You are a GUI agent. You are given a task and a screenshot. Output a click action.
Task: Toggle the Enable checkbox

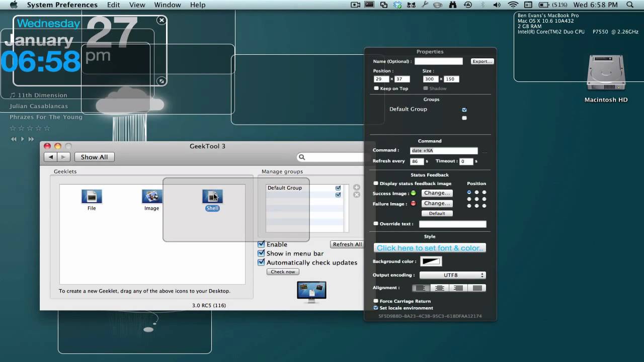point(261,244)
